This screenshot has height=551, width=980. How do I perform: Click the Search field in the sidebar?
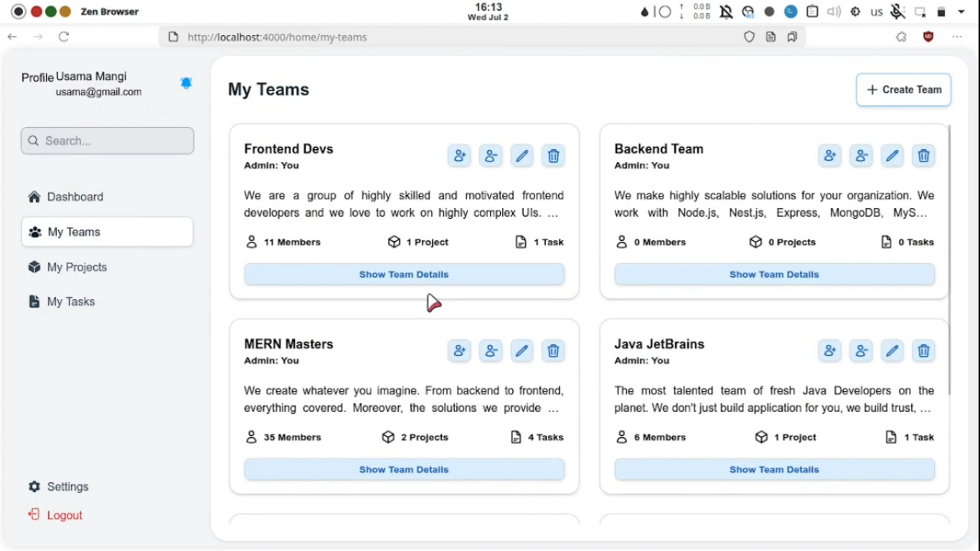point(107,141)
